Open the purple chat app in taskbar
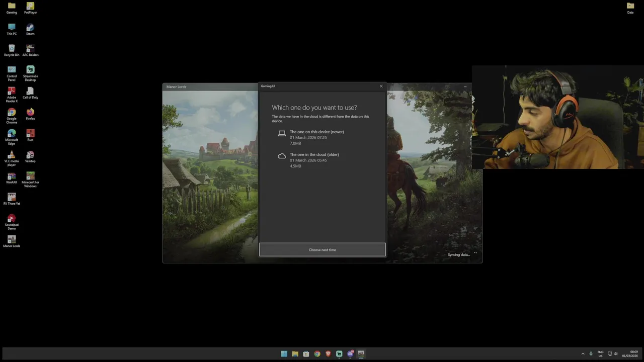Viewport: 644px width, 362px height. pyautogui.click(x=350, y=354)
